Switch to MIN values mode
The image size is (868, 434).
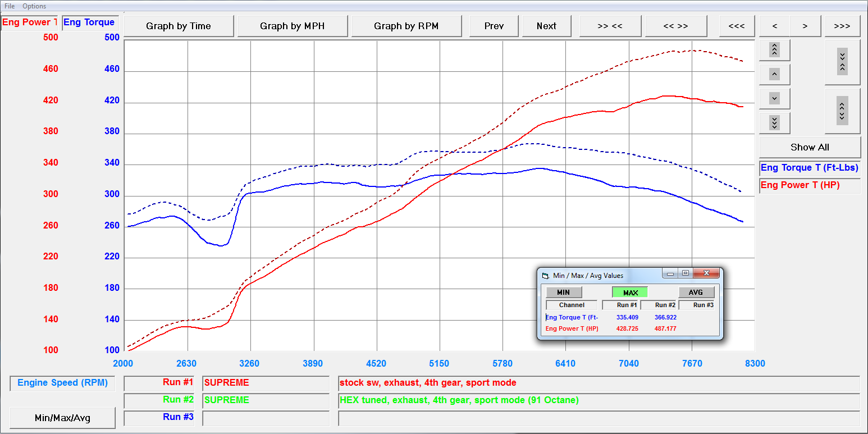coord(563,293)
